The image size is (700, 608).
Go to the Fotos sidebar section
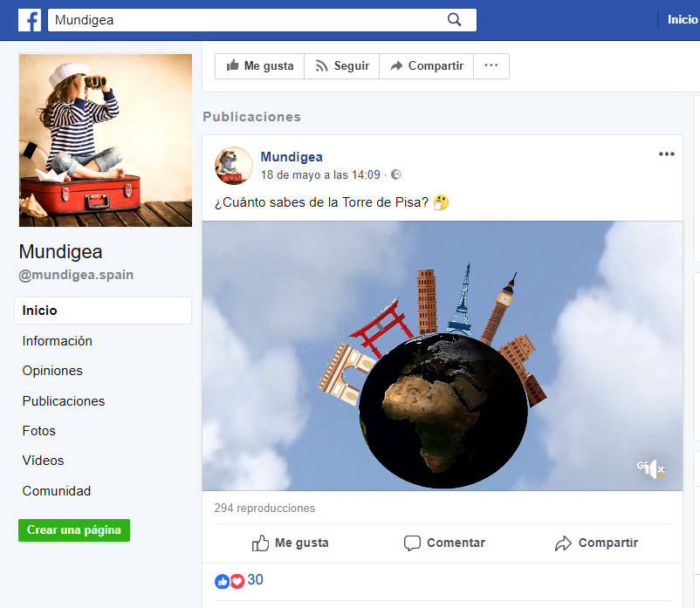tap(39, 431)
